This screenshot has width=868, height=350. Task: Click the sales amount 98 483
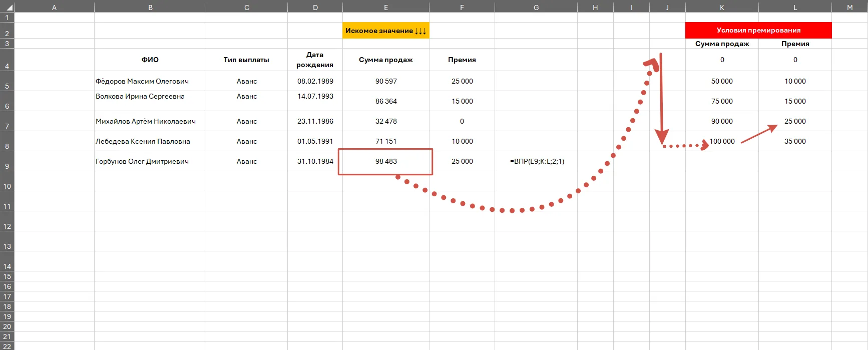click(386, 161)
